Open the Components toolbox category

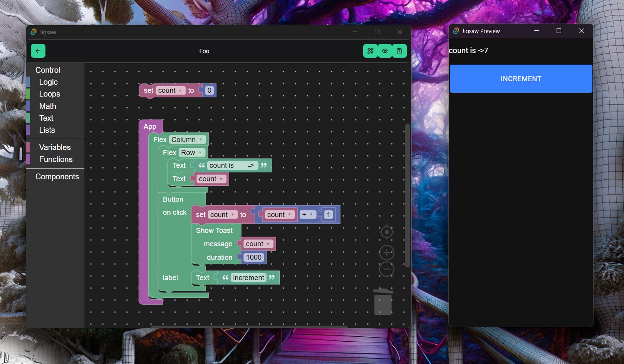pyautogui.click(x=57, y=177)
